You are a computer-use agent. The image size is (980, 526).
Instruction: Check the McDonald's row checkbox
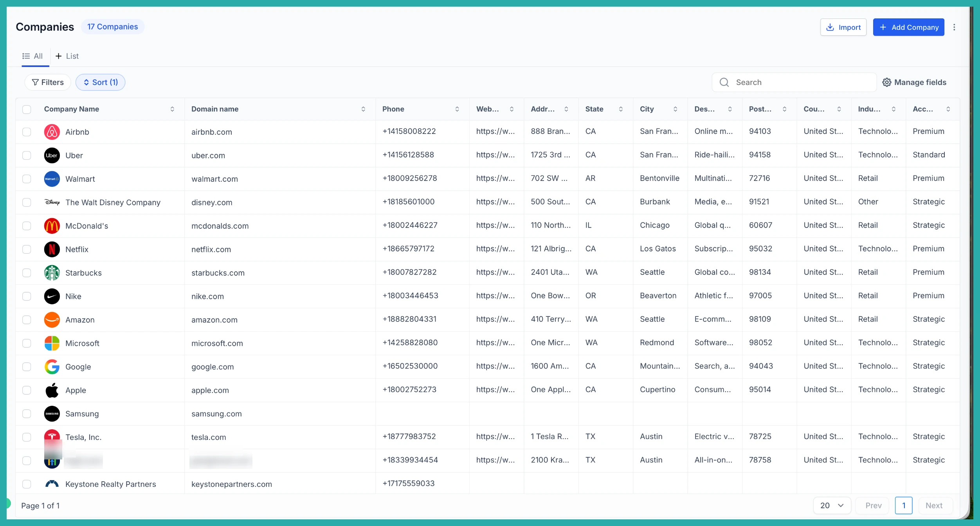[x=27, y=226]
